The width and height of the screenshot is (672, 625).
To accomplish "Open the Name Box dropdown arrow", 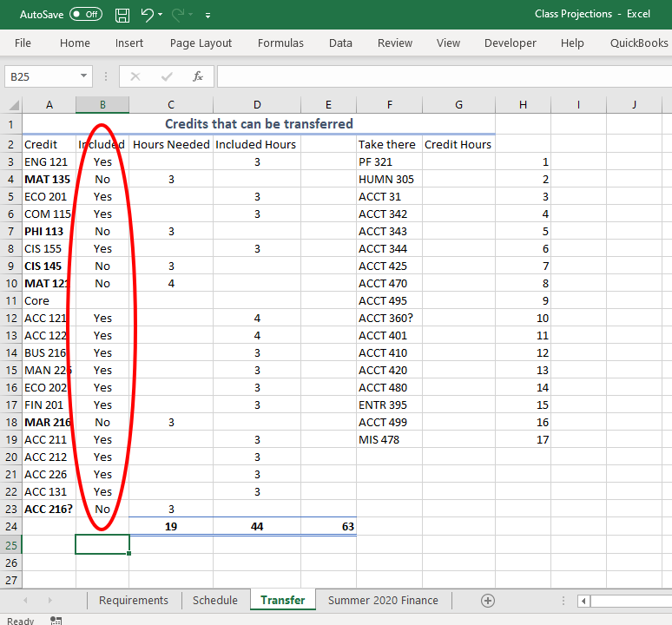I will [83, 76].
